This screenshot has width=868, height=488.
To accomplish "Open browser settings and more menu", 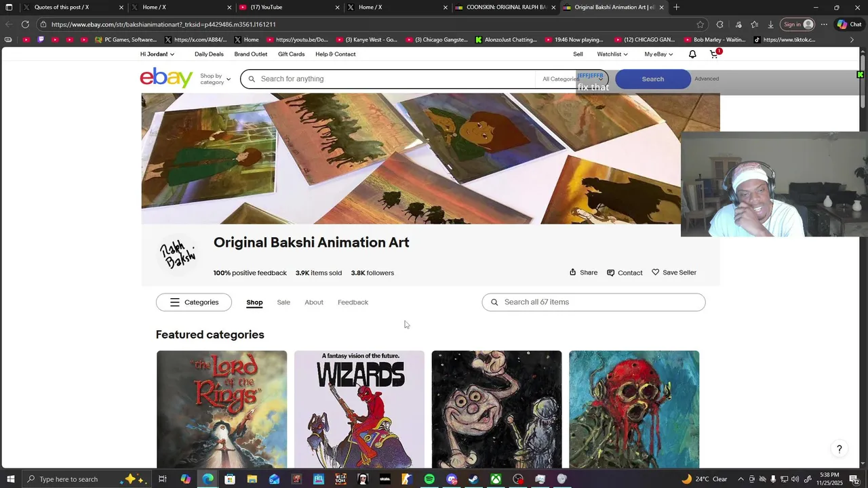I will tap(824, 24).
